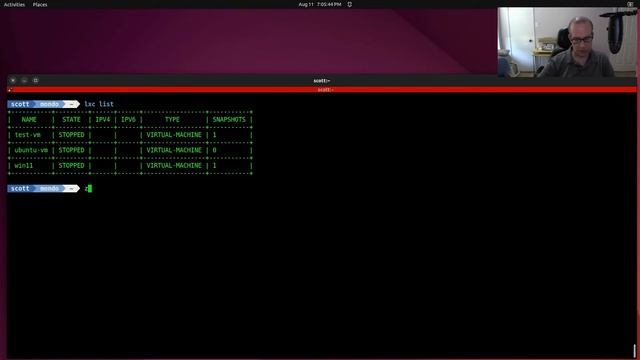
Task: Open the clock showing Aug 11 7:05:44 PM
Action: (x=320, y=4)
